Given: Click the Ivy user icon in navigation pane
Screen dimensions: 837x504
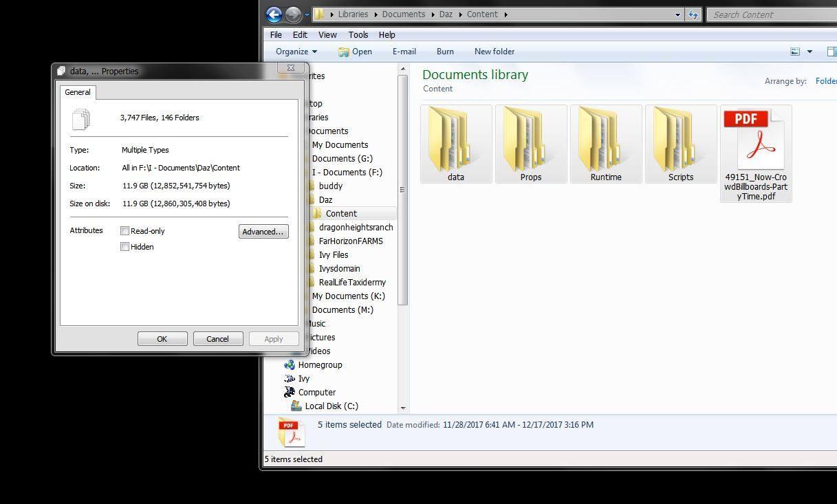Looking at the screenshot, I should pos(290,378).
